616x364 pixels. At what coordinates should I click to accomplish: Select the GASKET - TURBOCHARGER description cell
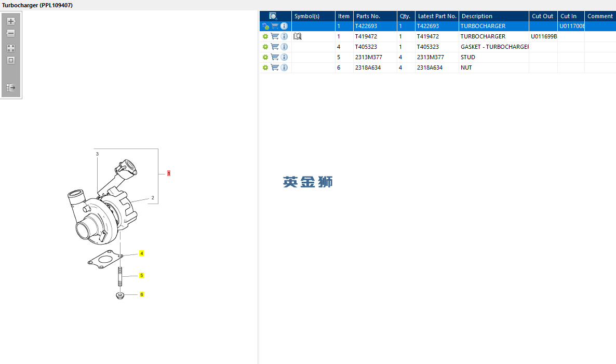tap(494, 47)
